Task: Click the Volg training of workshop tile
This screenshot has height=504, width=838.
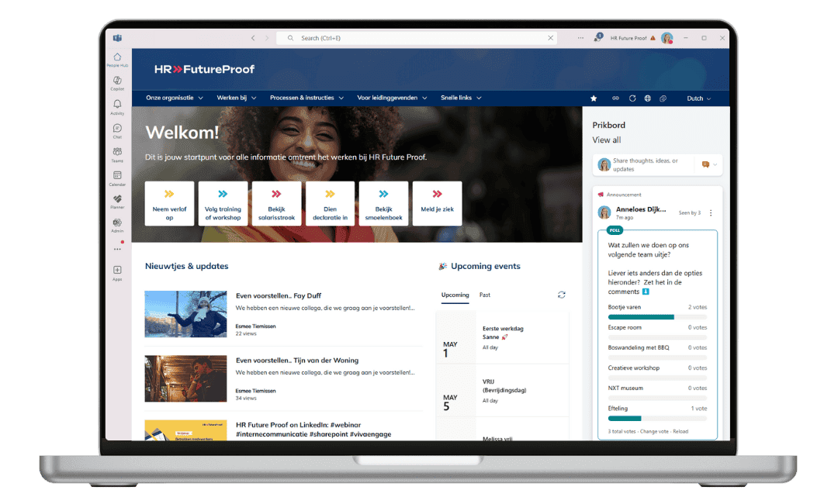Action: click(223, 203)
